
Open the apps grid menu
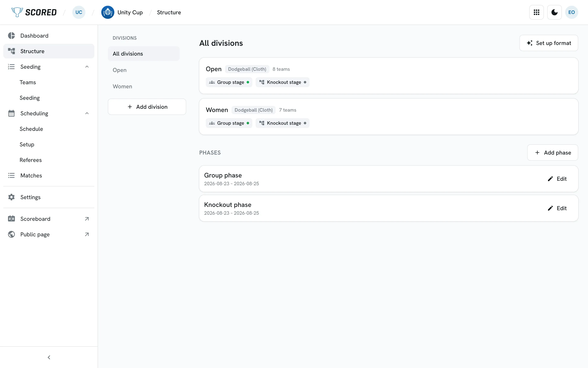pyautogui.click(x=536, y=12)
